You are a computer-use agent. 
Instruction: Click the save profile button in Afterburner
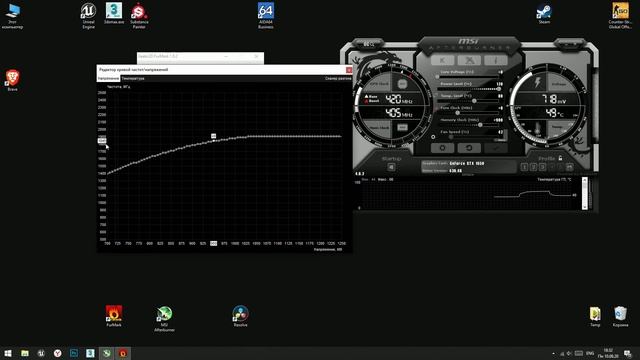pos(569,167)
